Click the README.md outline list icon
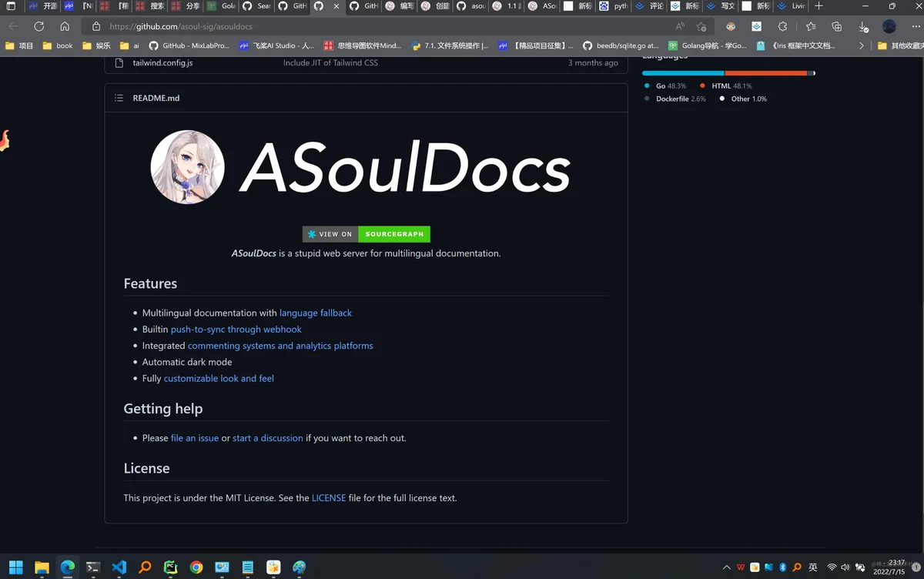This screenshot has height=579, width=924. tap(119, 98)
